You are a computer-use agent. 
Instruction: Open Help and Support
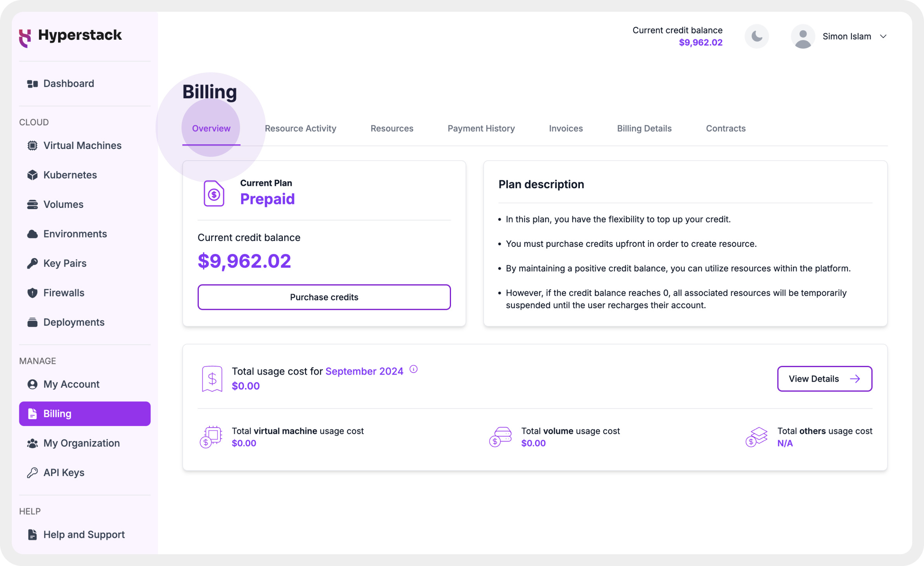tap(84, 535)
